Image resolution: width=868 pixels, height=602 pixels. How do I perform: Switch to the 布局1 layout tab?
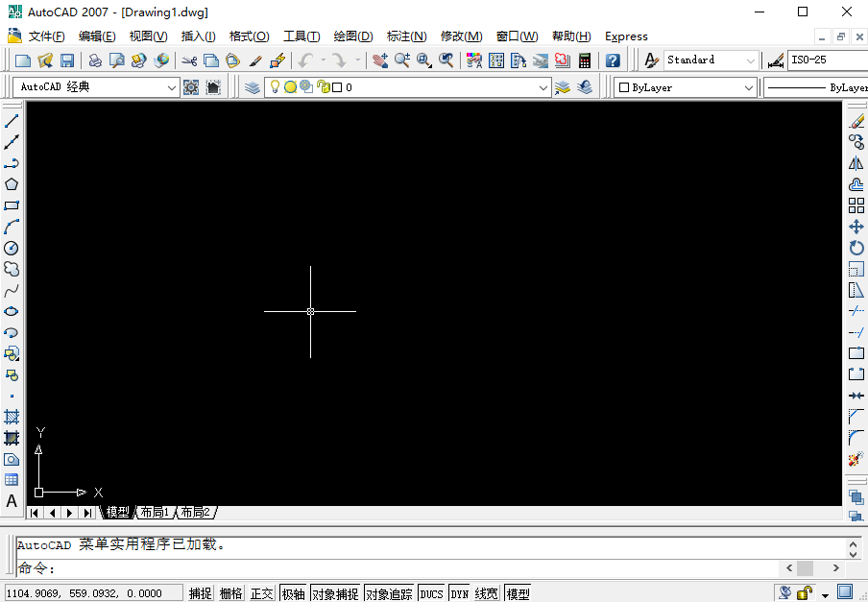pos(154,512)
